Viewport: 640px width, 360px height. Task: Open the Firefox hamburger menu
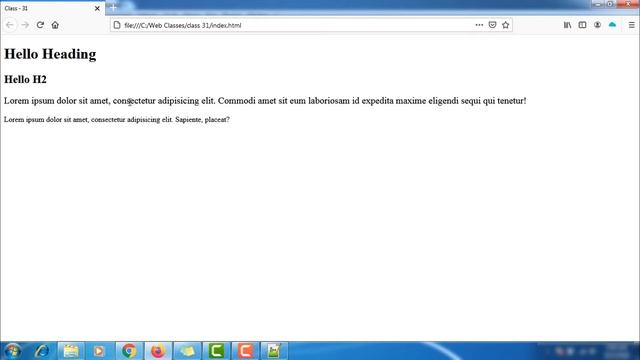click(631, 25)
